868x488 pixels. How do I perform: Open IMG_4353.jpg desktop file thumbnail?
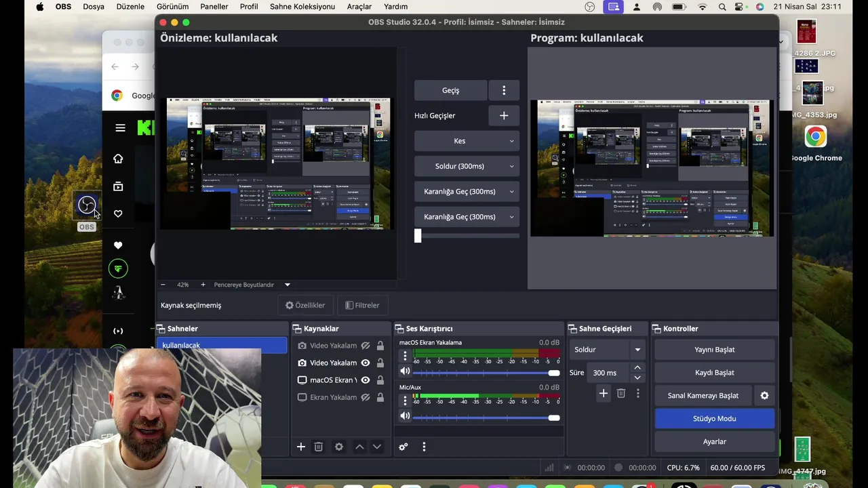click(x=812, y=94)
